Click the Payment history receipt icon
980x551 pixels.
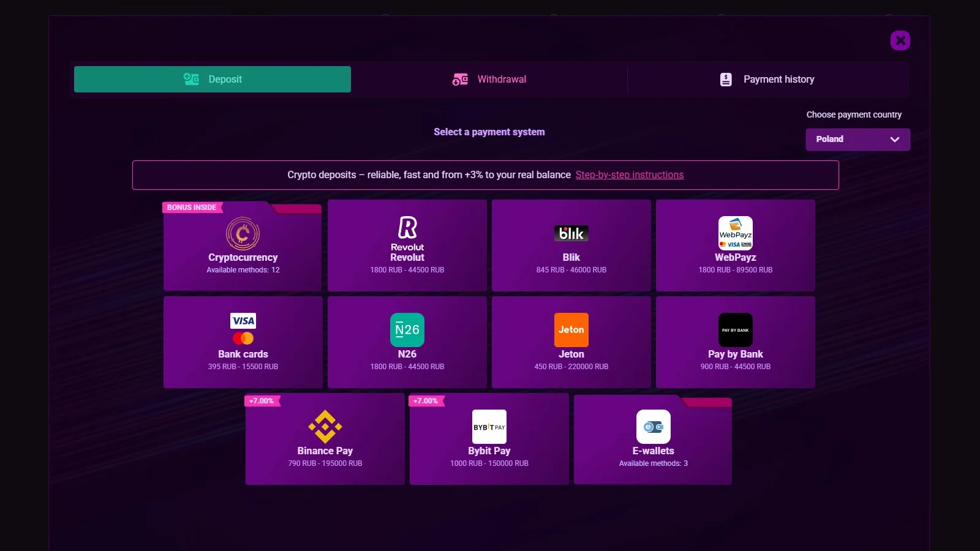(726, 80)
